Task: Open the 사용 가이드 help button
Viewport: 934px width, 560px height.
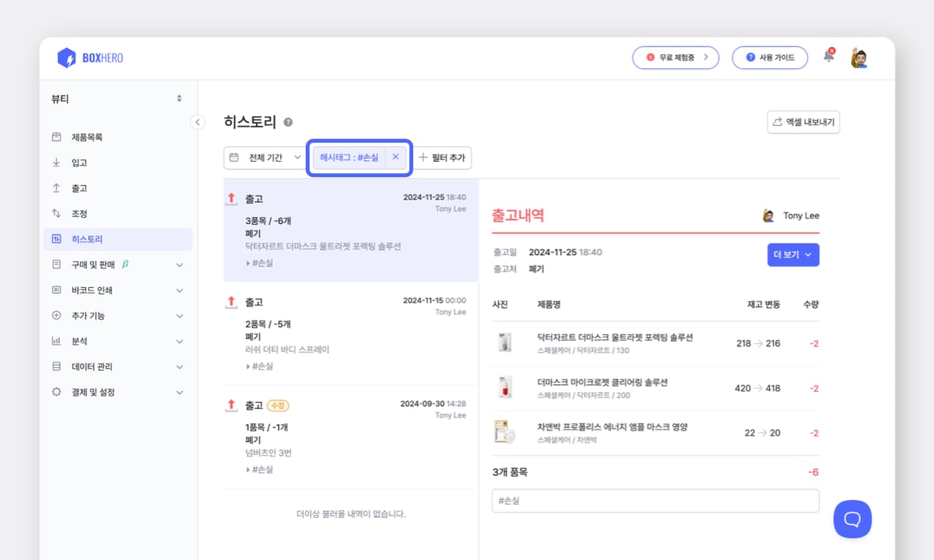Action: point(769,57)
